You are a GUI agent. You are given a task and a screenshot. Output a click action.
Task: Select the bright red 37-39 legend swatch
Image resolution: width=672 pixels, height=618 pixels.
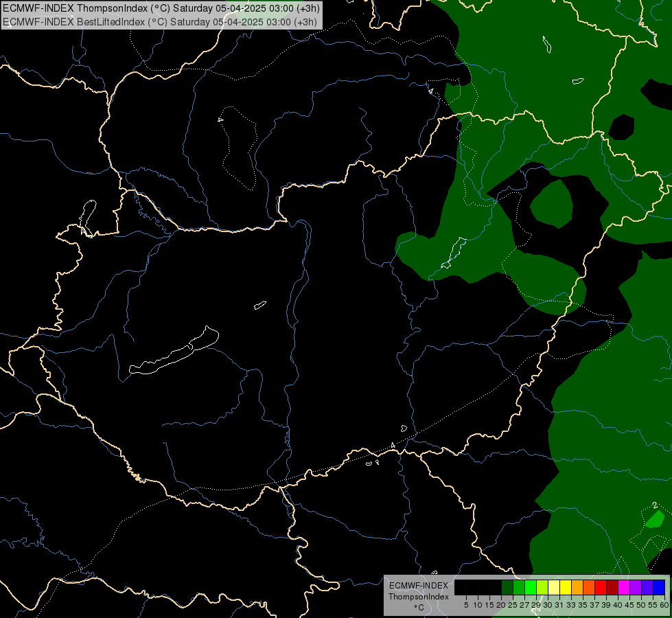click(x=601, y=587)
